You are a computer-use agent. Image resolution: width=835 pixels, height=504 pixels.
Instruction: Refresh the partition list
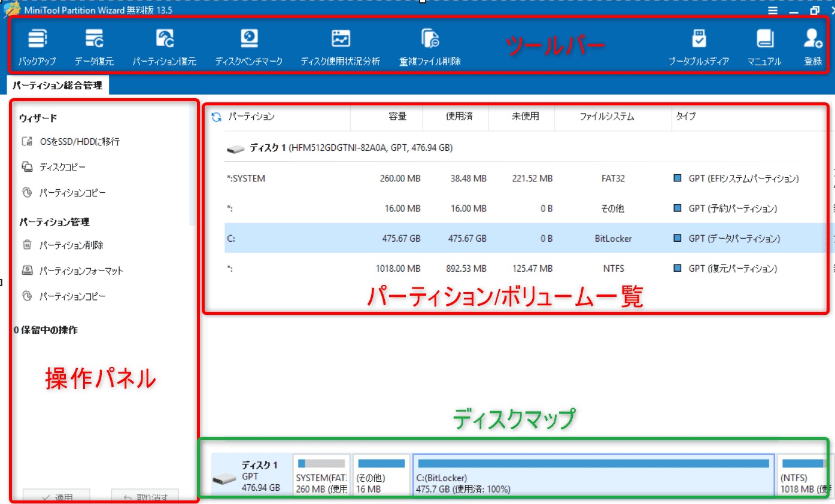point(216,117)
